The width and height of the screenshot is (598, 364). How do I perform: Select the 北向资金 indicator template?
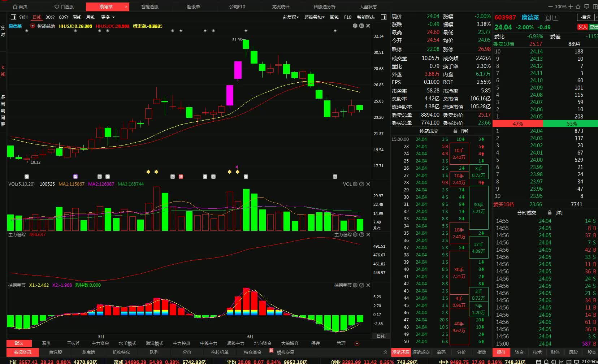coord(263,343)
